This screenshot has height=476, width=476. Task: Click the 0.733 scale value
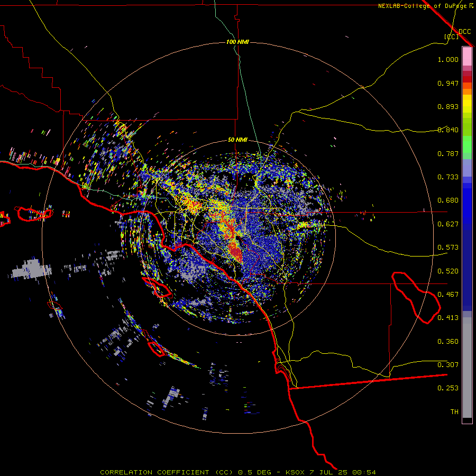(448, 177)
